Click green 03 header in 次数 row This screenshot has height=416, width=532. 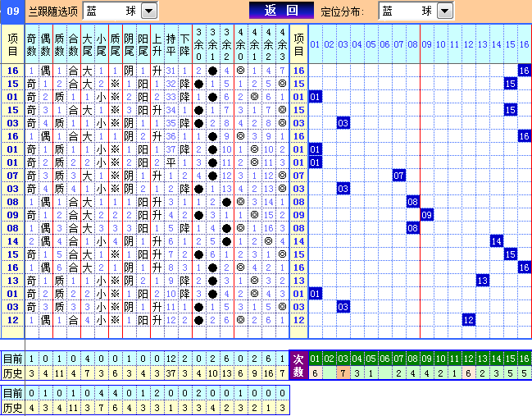[343, 359]
